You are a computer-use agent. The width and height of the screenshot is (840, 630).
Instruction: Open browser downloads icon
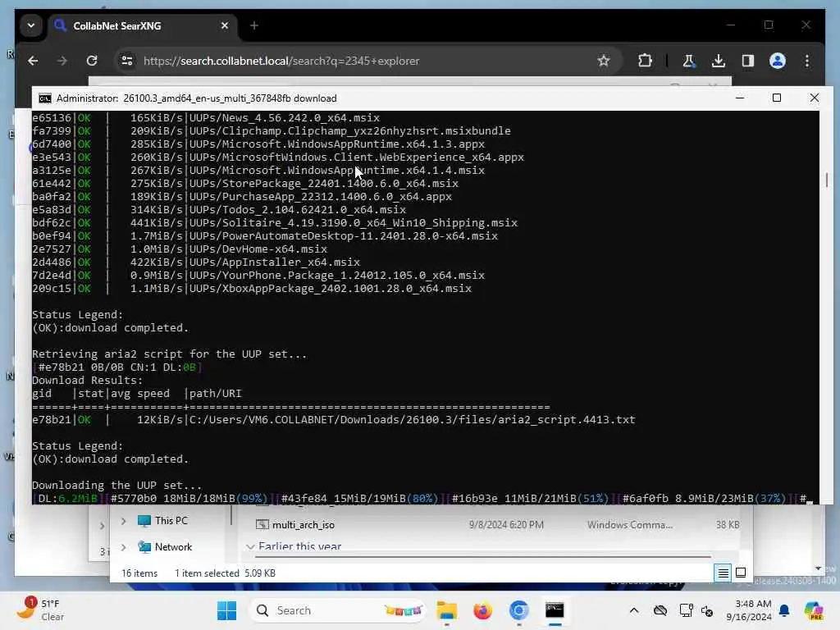click(x=719, y=61)
